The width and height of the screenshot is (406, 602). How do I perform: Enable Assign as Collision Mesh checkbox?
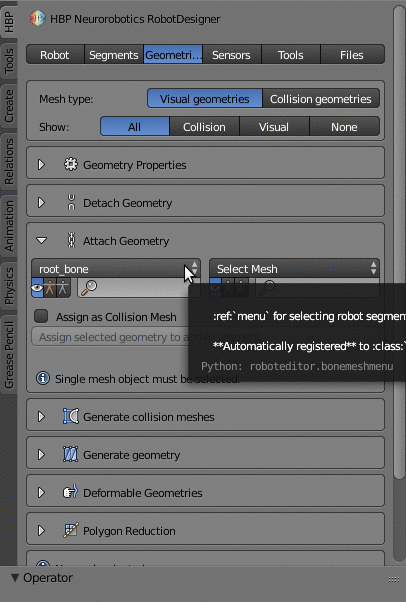(41, 316)
